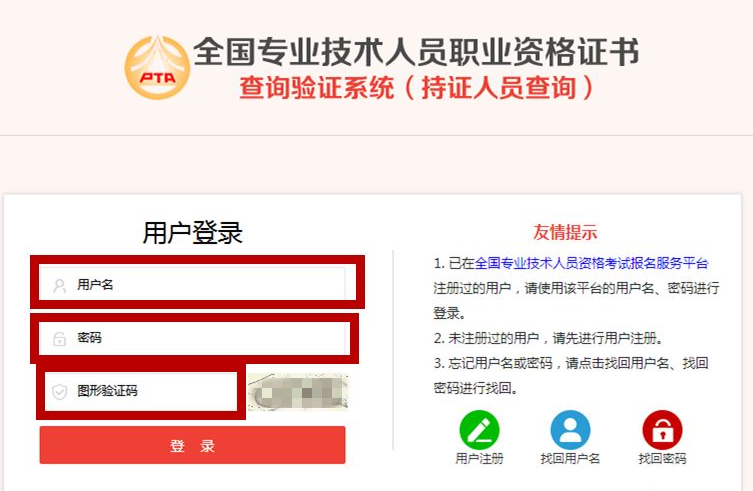Focus the 图形验证码 input field
753x491 pixels.
point(141,392)
